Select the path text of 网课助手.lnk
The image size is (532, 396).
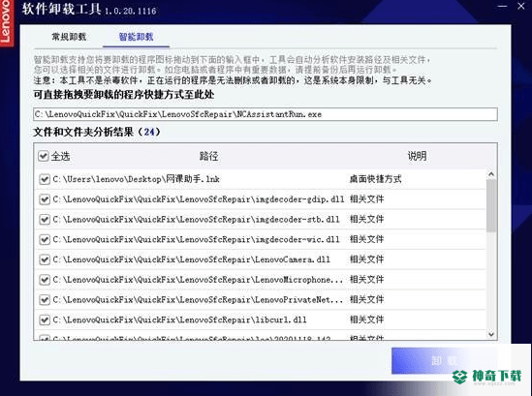pyautogui.click(x=136, y=179)
